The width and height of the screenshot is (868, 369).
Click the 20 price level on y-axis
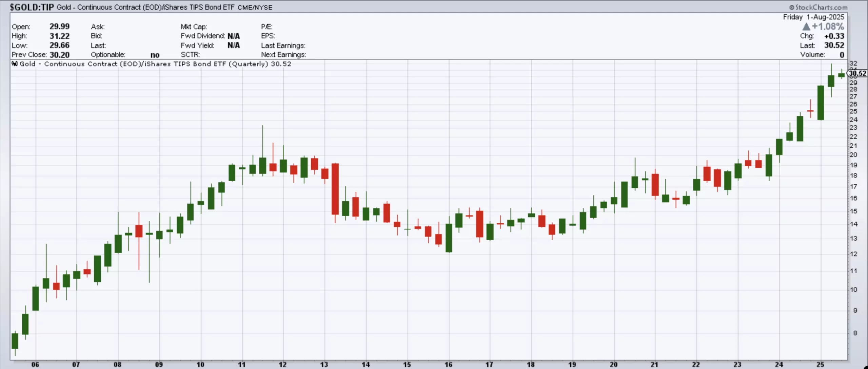(853, 154)
